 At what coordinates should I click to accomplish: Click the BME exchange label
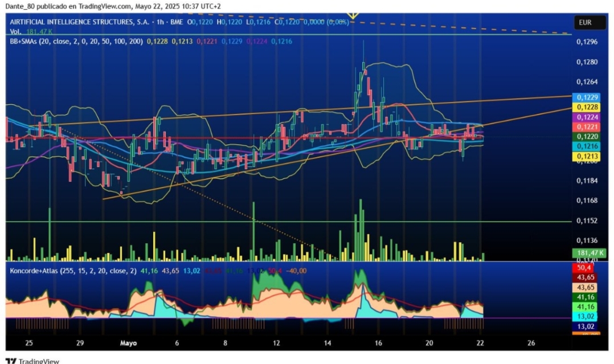(x=177, y=22)
